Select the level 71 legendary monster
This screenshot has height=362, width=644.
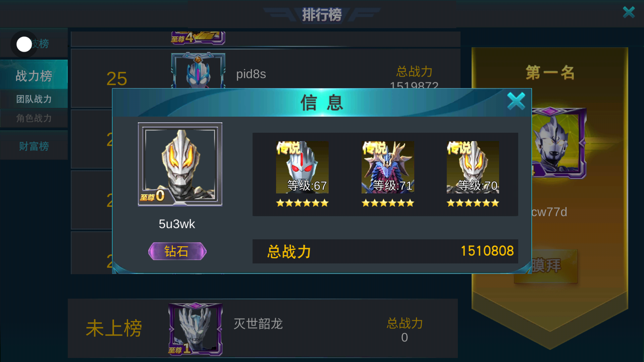click(388, 167)
